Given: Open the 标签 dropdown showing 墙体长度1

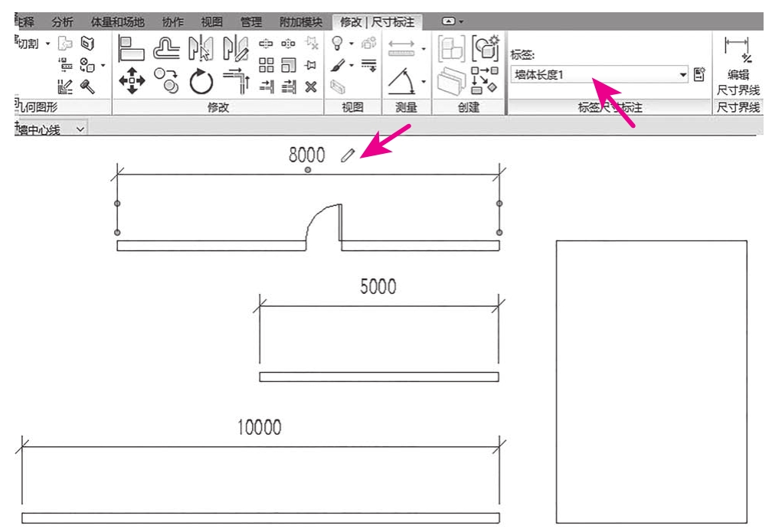Looking at the screenshot, I should click(x=683, y=74).
